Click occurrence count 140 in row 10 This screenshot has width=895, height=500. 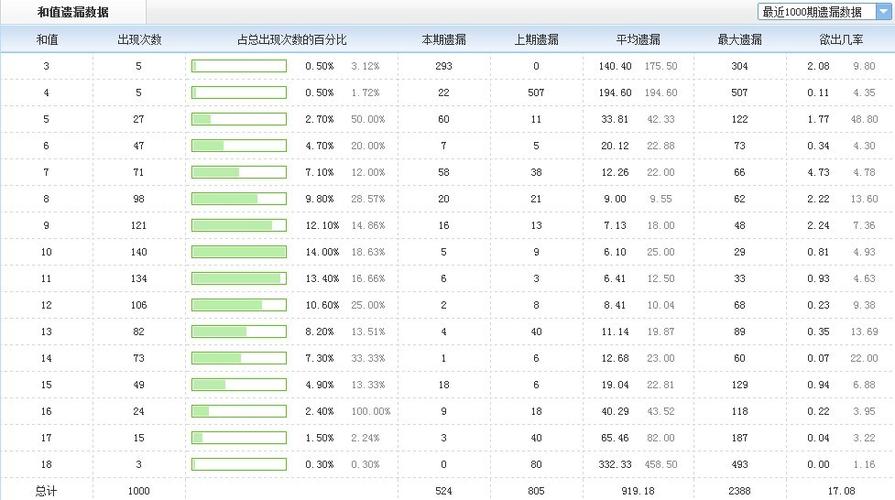139,252
